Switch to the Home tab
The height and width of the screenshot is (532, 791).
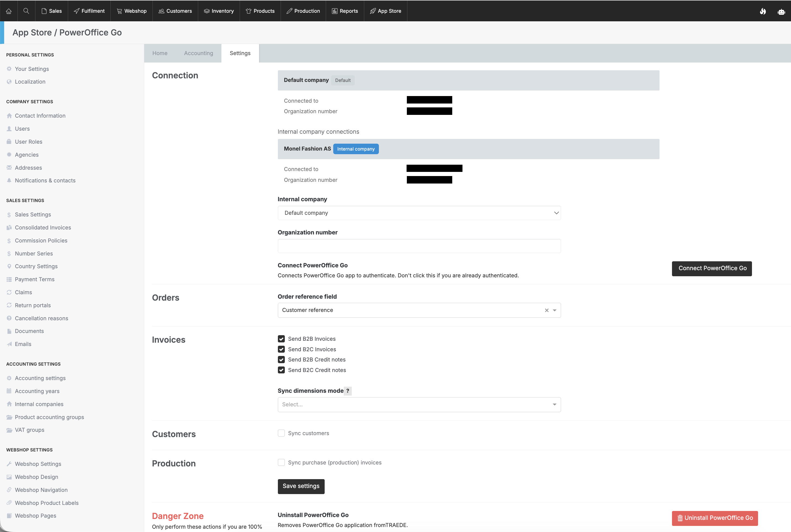(x=160, y=53)
